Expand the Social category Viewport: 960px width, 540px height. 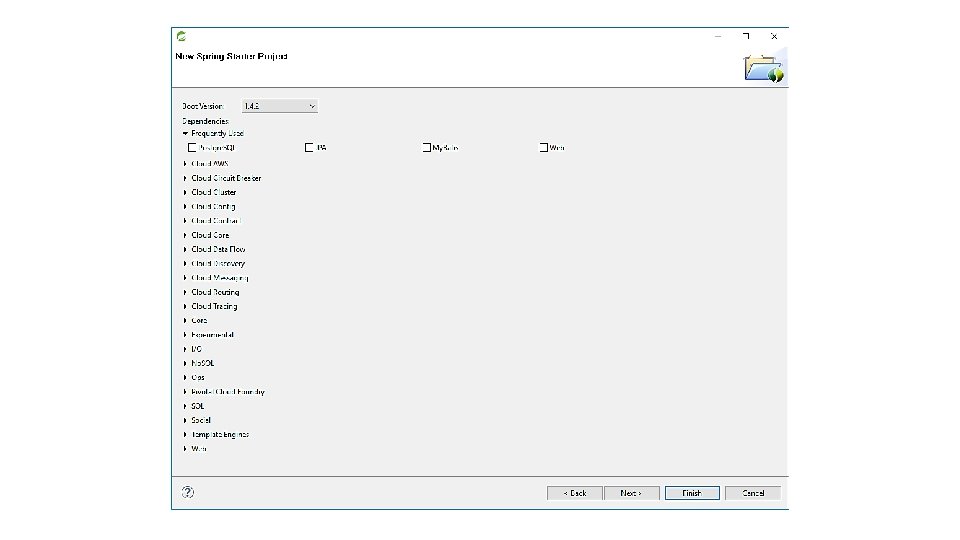pos(185,420)
